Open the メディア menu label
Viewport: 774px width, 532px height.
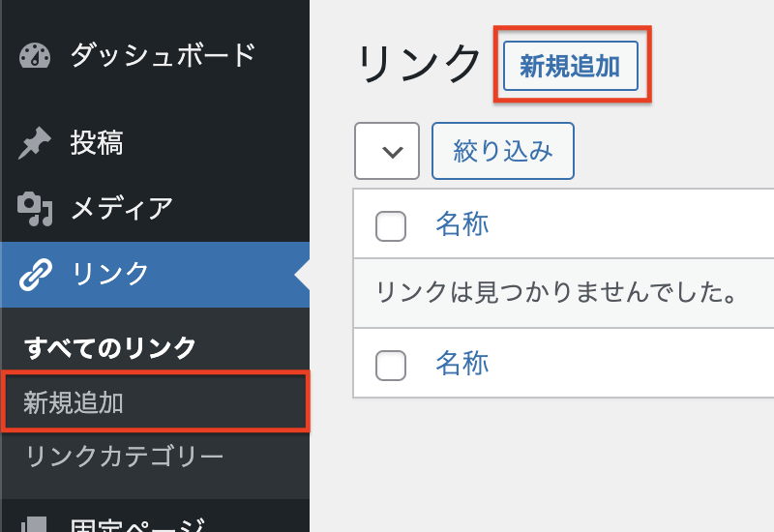(122, 208)
